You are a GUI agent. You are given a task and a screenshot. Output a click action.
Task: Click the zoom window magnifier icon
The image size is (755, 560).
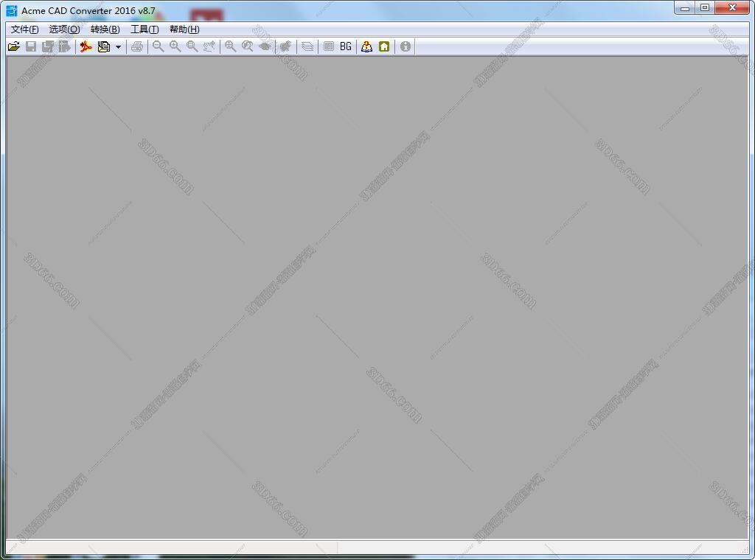(x=192, y=46)
